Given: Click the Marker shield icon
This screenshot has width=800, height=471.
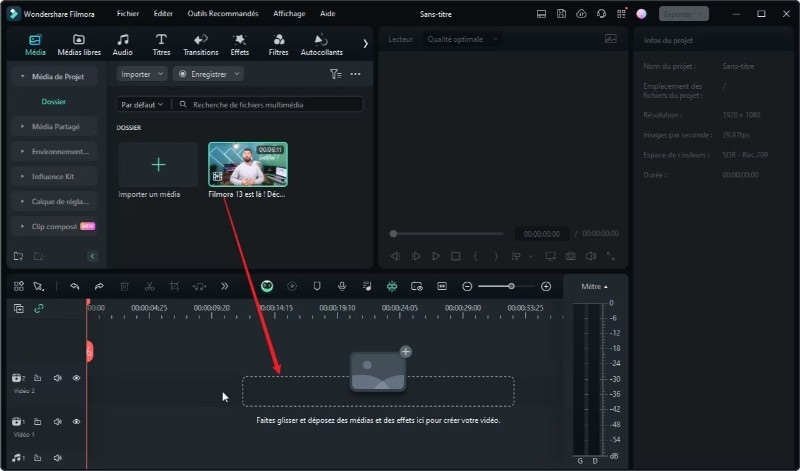Looking at the screenshot, I should coord(317,286).
